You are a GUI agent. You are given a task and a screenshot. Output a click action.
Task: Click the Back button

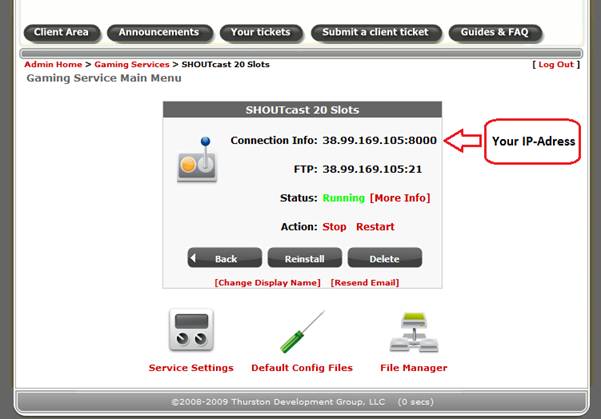click(225, 258)
